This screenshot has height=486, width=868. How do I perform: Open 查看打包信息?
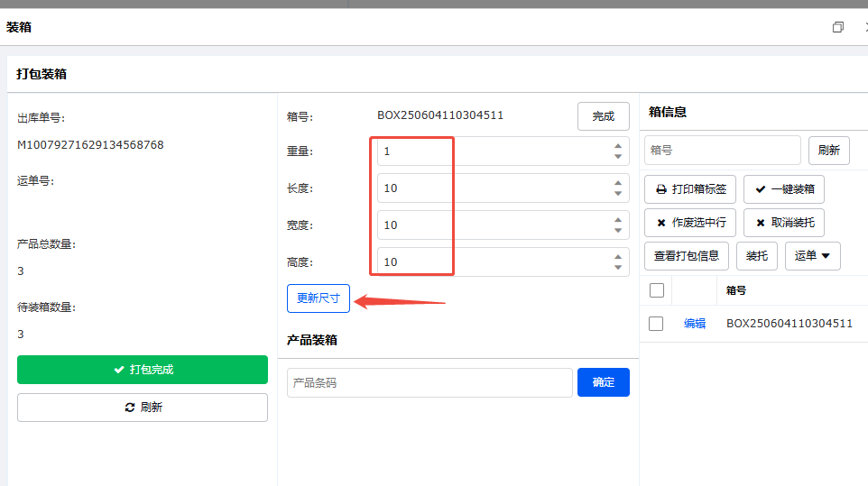687,256
